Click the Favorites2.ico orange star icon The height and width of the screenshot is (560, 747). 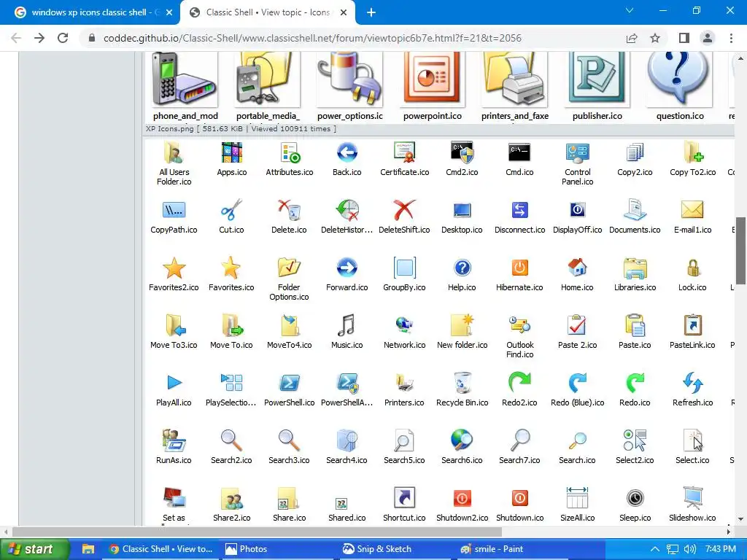174,268
